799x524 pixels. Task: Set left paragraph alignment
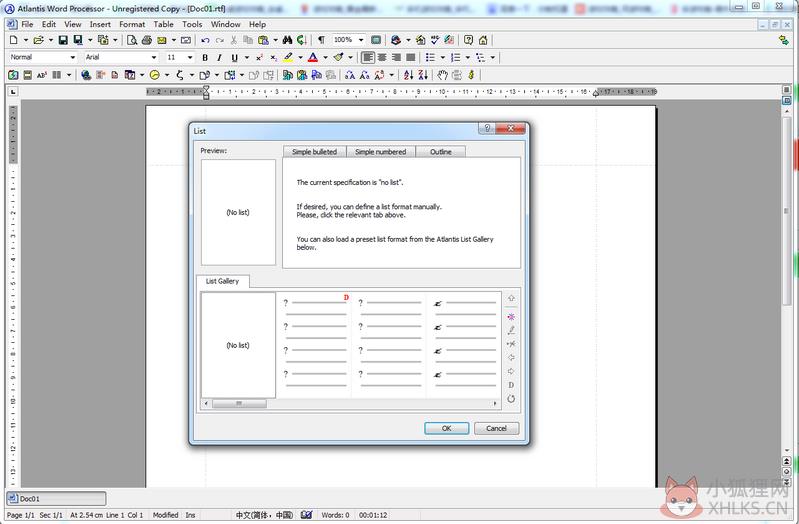367,58
